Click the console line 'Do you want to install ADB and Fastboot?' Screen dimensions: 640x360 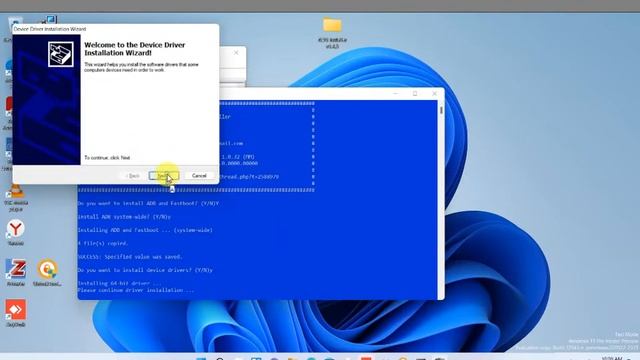click(148, 203)
